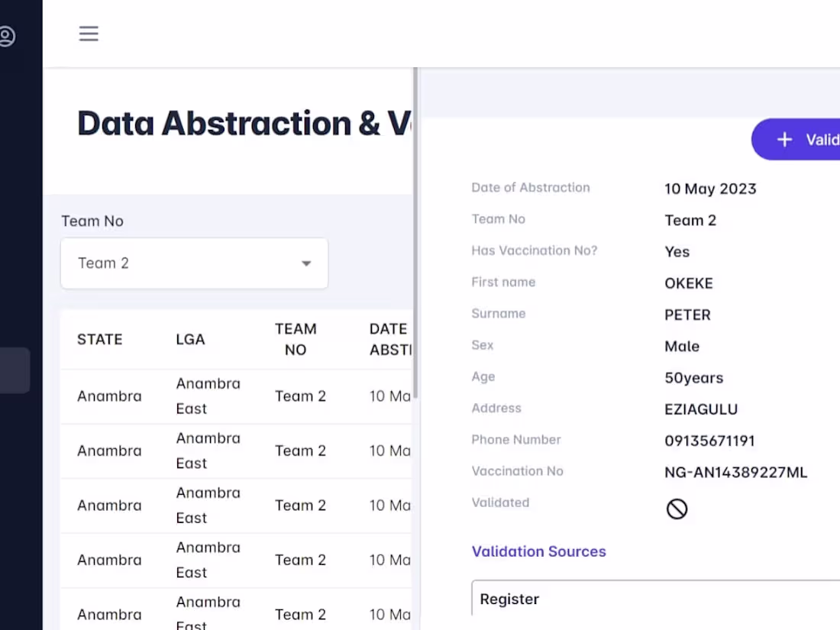
Task: Click the Validation Sources section heading
Action: (538, 551)
